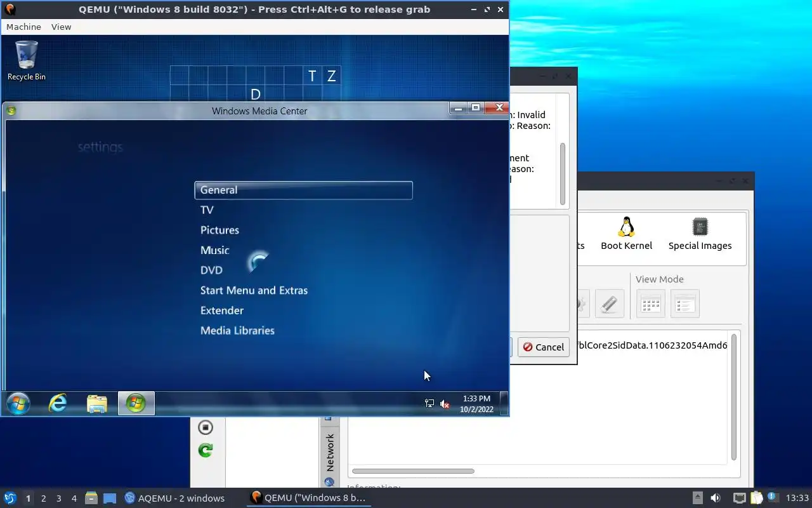Click the green reset VM icon
Image resolution: width=812 pixels, height=508 pixels.
205,450
